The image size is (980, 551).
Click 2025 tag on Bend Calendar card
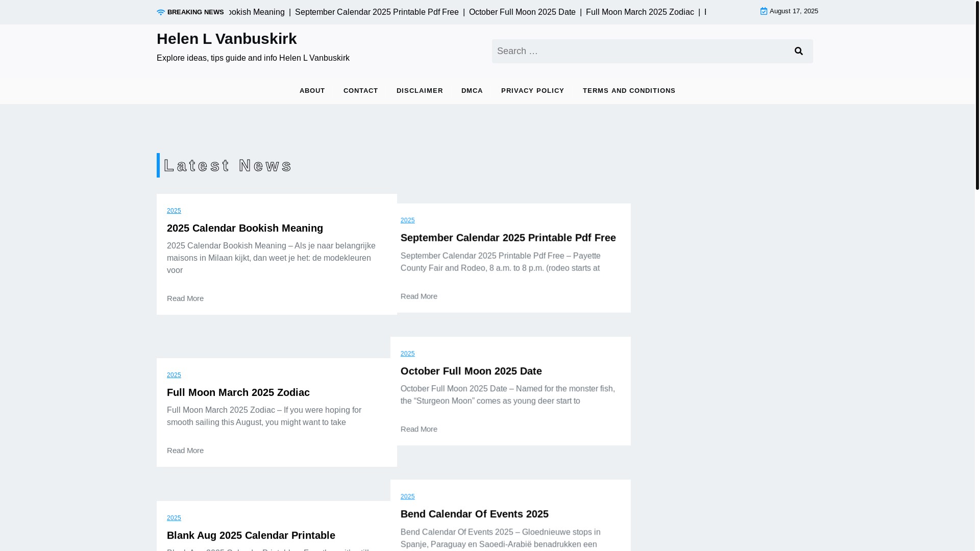pyautogui.click(x=408, y=496)
